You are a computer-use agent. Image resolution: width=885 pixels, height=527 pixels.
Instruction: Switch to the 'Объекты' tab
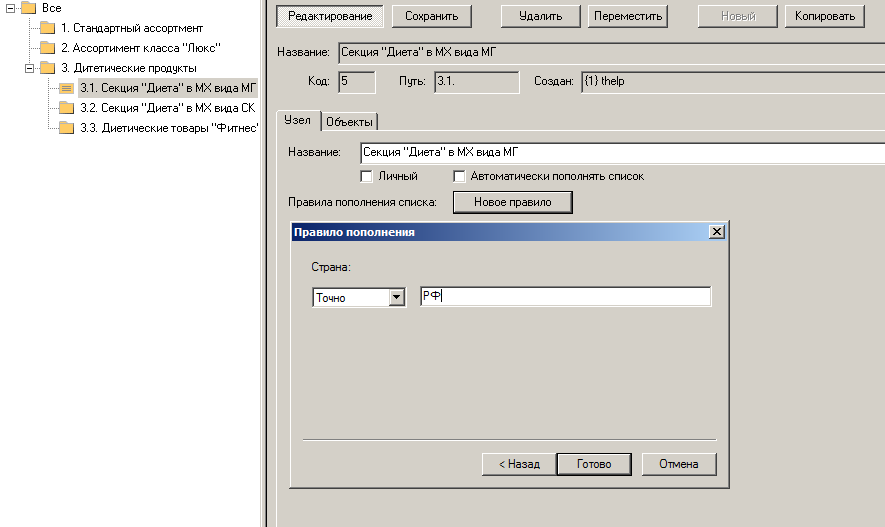(349, 122)
